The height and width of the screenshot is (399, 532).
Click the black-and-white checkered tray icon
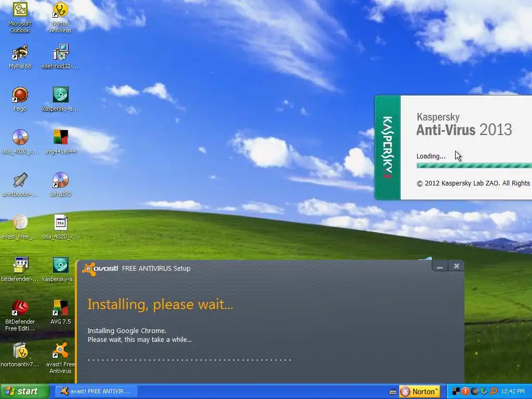tap(456, 391)
